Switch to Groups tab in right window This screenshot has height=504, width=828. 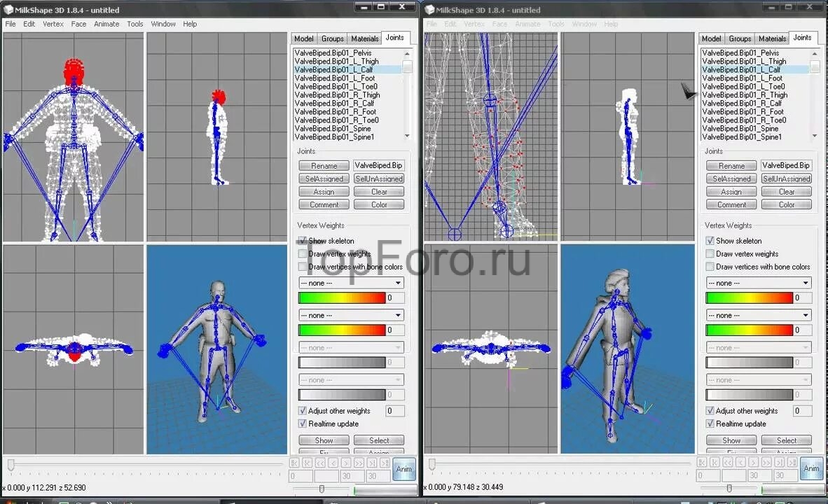pos(740,38)
